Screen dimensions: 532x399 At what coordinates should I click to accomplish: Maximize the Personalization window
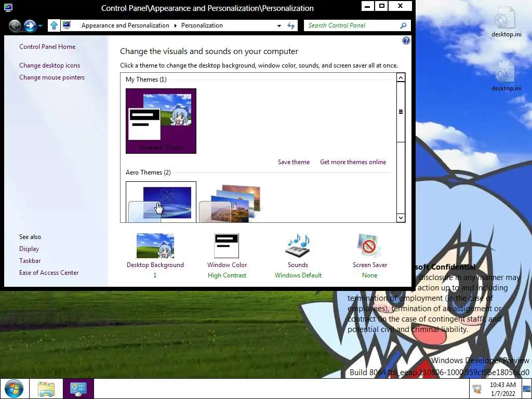tap(382, 6)
